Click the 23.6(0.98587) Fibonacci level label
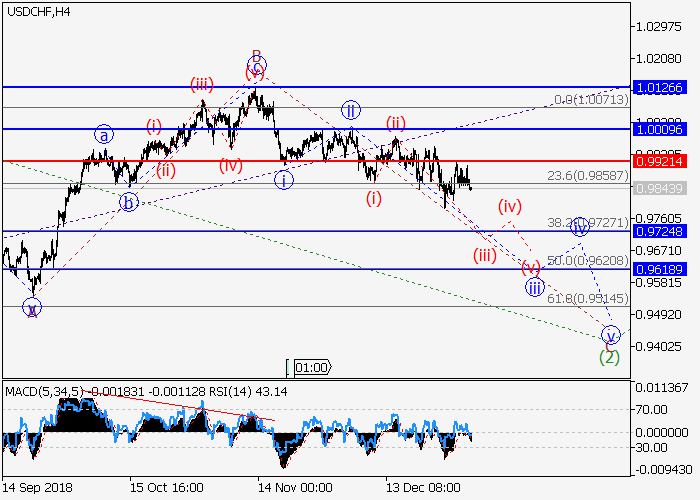The height and width of the screenshot is (500, 700). click(x=588, y=176)
